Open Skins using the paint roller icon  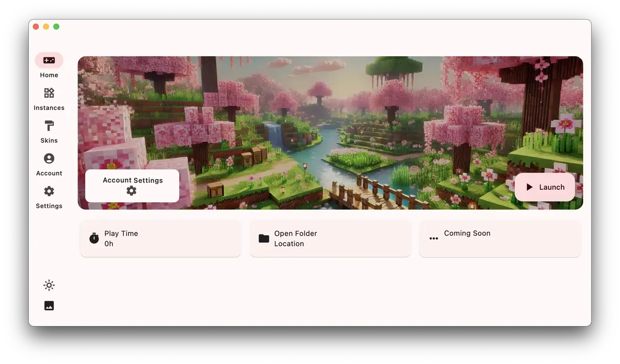point(49,126)
